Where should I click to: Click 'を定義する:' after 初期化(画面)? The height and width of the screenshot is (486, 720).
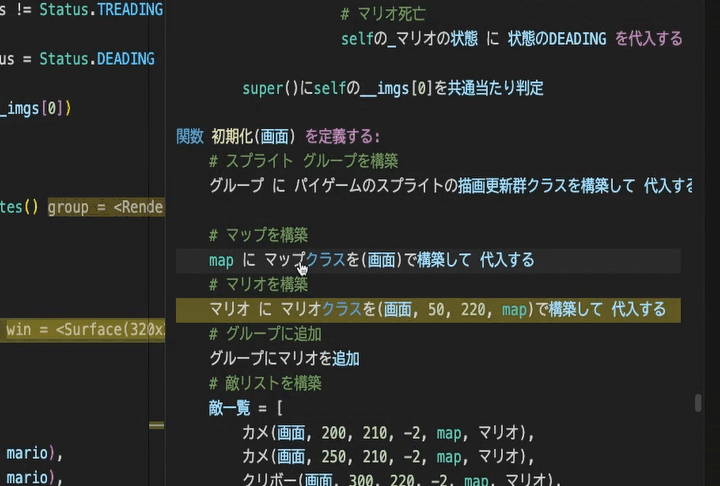[343, 137]
